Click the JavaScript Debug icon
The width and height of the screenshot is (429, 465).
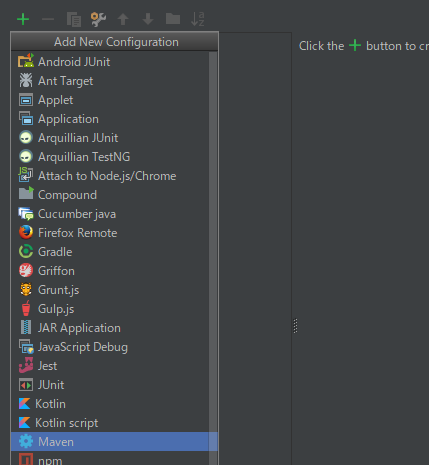[x=26, y=347]
